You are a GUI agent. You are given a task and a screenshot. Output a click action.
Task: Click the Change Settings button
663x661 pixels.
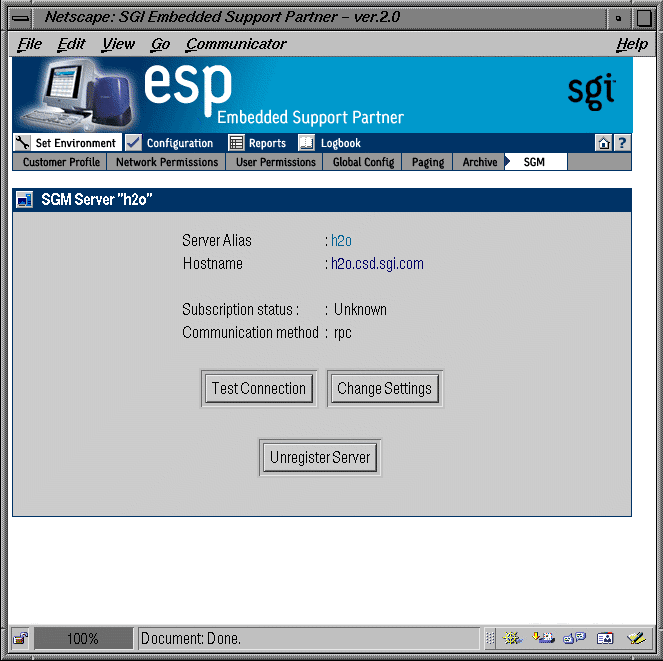pos(384,388)
